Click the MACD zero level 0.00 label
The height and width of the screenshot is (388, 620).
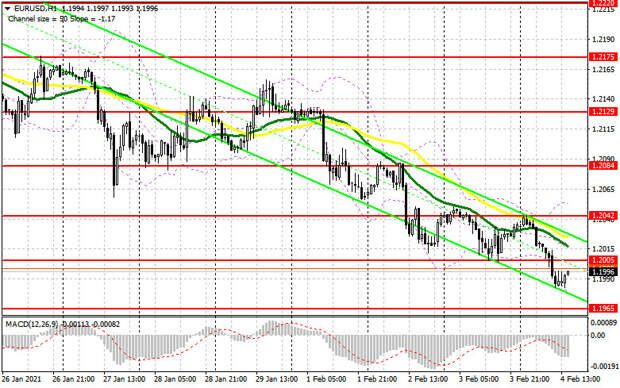[597, 335]
